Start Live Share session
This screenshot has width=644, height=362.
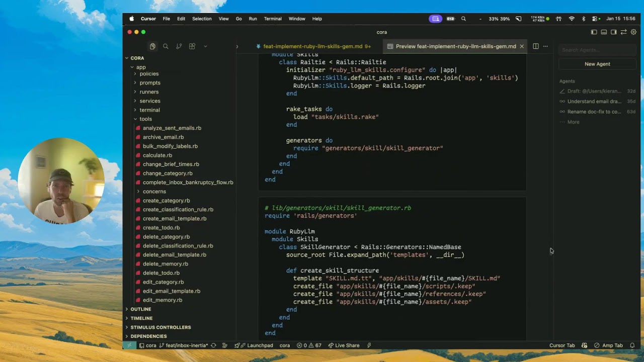(x=344, y=345)
